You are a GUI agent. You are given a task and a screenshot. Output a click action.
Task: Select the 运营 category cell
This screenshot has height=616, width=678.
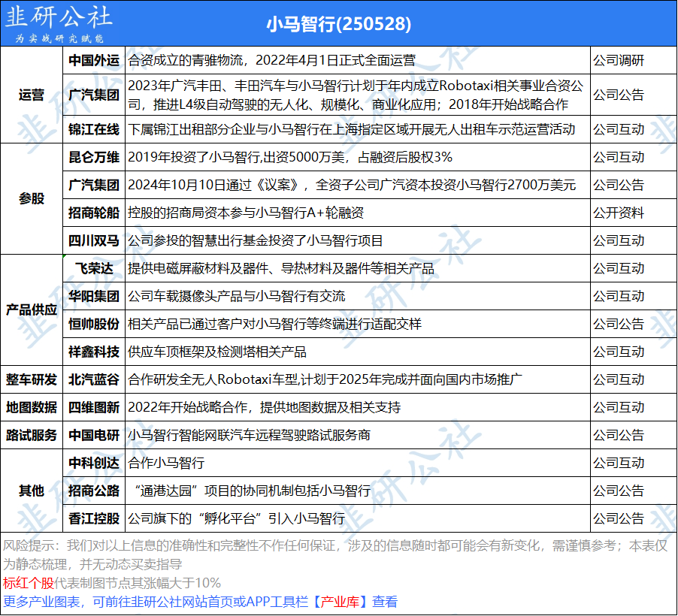[32, 95]
